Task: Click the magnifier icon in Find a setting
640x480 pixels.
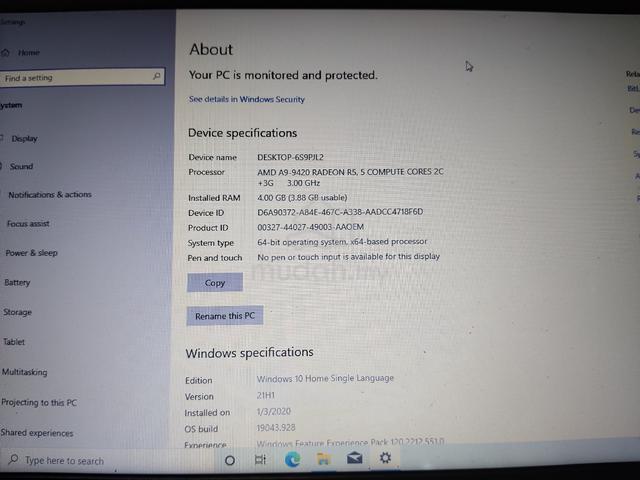Action: [x=156, y=76]
